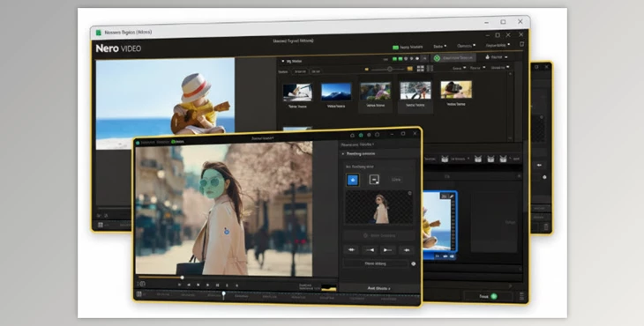Select the snow skiing media thumbnail

(416, 90)
